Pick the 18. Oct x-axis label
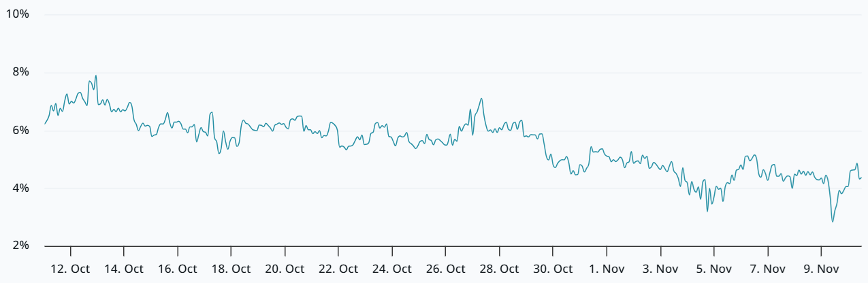The height and width of the screenshot is (283, 868). [x=231, y=269]
